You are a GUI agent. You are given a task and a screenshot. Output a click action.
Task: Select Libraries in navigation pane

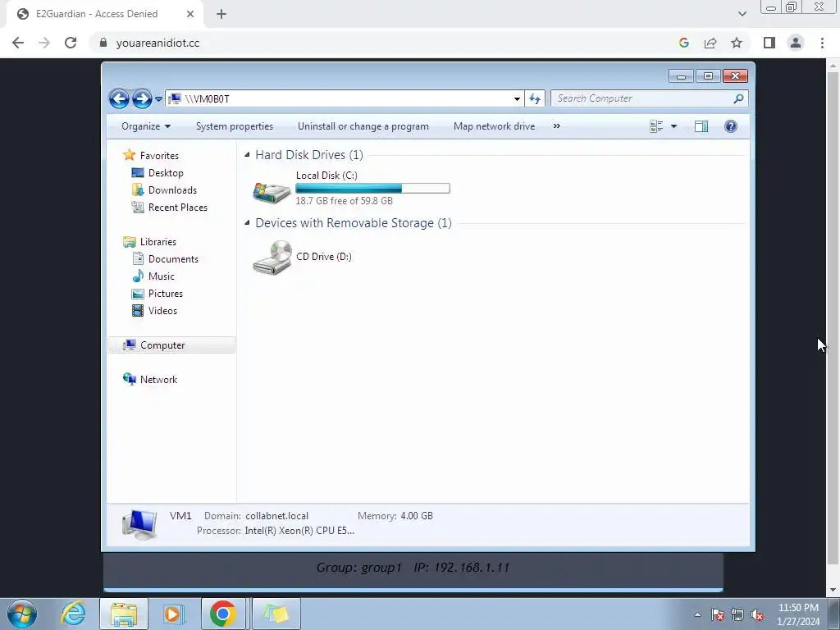pyautogui.click(x=158, y=242)
